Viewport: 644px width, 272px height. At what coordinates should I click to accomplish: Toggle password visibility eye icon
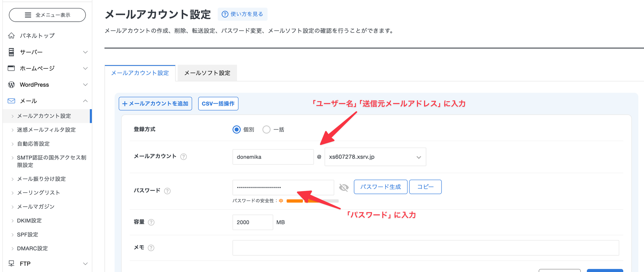tap(344, 188)
